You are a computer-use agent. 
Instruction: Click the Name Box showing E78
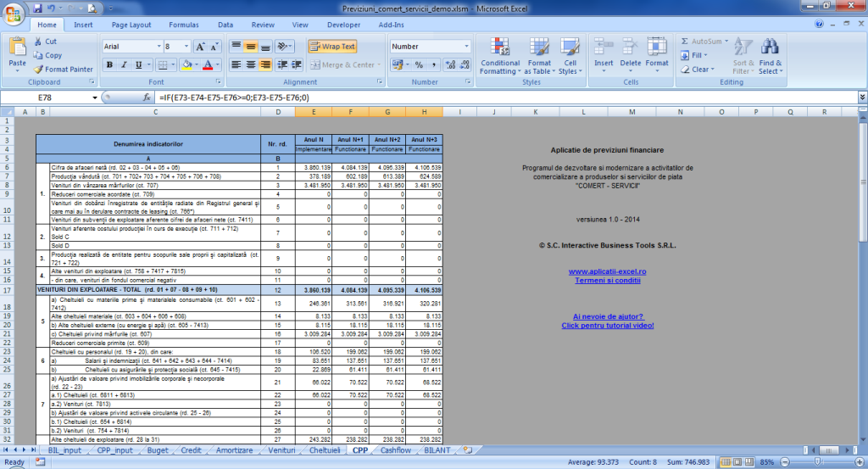coord(46,98)
